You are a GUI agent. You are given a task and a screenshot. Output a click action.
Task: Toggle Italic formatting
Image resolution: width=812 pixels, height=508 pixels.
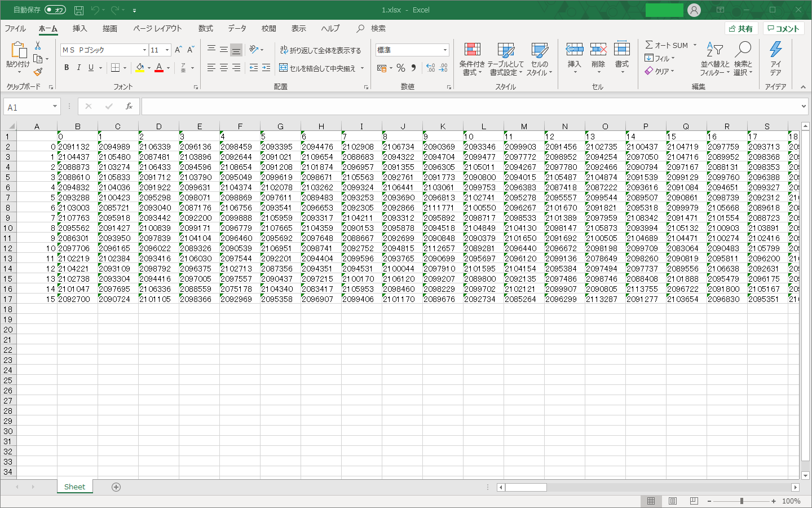click(x=78, y=68)
